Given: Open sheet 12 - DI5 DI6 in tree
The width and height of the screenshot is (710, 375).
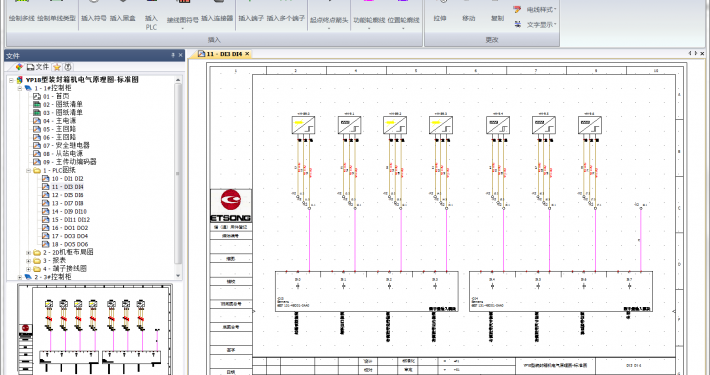Looking at the screenshot, I should [67, 195].
